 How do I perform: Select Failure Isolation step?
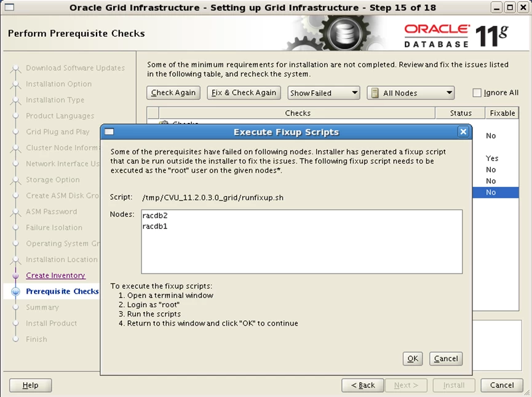54,227
